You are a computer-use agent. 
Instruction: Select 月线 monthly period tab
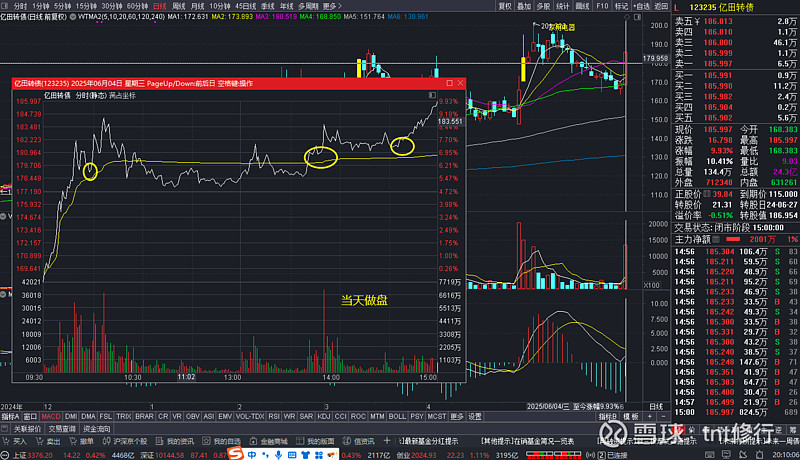(x=197, y=6)
